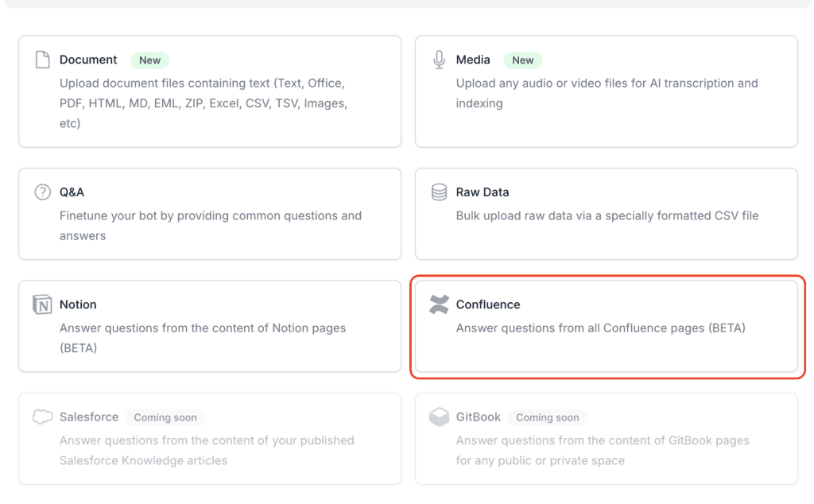
Task: Select the Document title text
Action: (88, 60)
